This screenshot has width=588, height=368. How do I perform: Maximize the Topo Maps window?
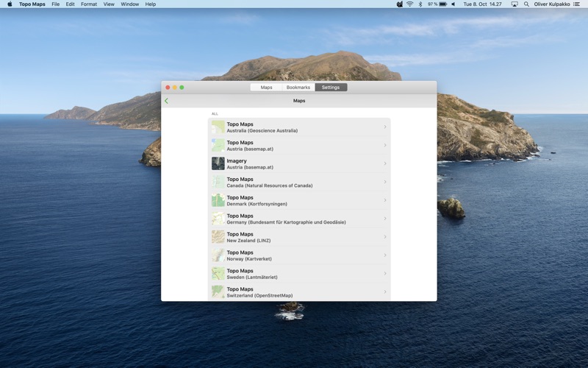182,88
